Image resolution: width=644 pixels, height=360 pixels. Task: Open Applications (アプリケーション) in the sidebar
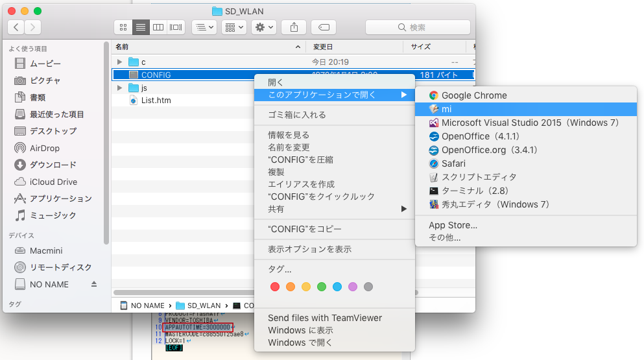coord(53,198)
